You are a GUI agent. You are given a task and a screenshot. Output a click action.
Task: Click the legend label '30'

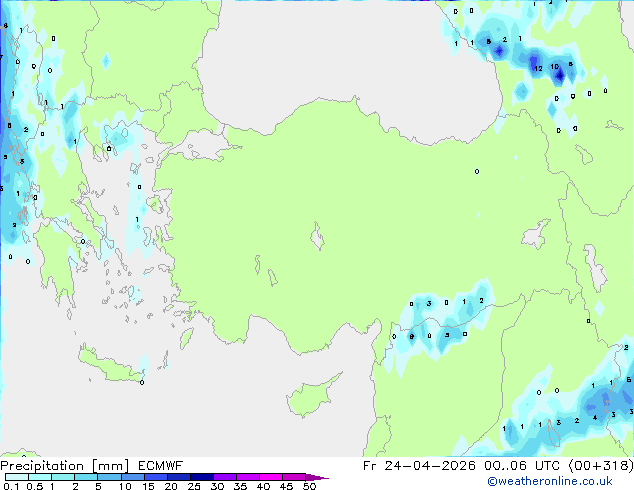coord(217,486)
